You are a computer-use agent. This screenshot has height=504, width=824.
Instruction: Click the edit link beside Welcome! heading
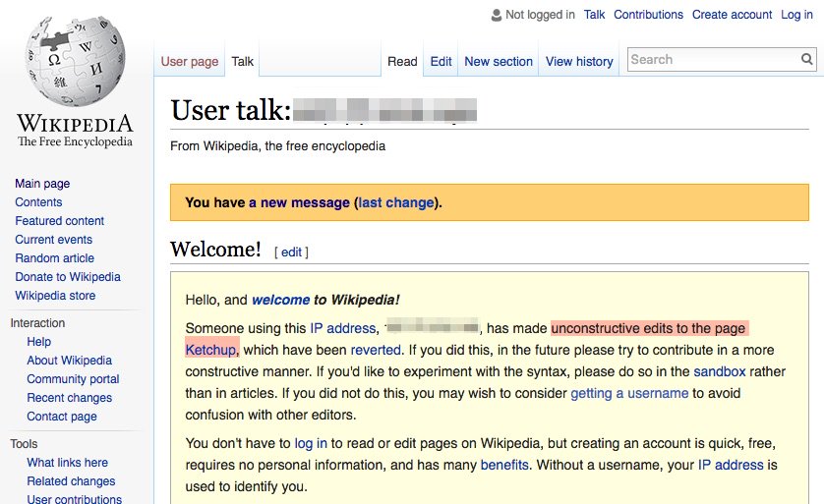coord(291,252)
